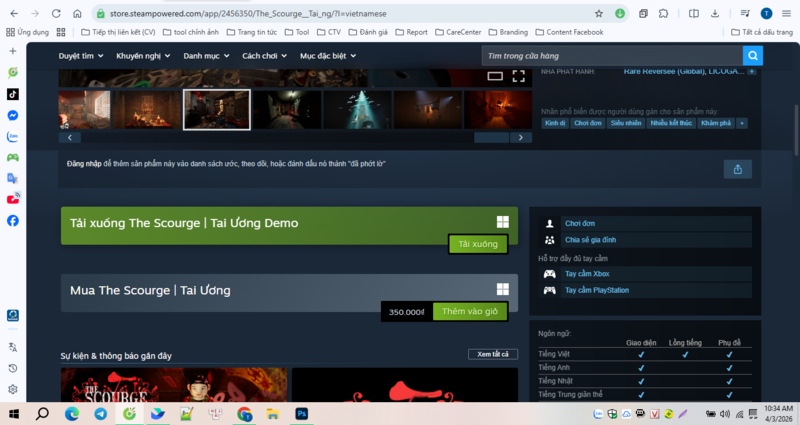Click the Xem tất cả button
The image size is (800, 425).
[493, 354]
